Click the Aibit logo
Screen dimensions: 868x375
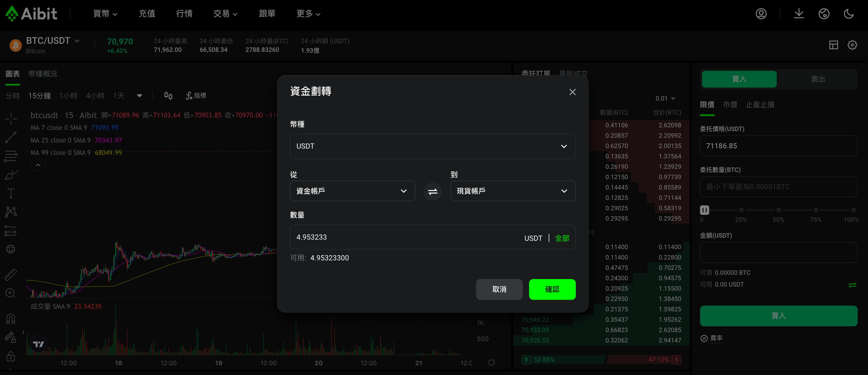click(x=31, y=14)
